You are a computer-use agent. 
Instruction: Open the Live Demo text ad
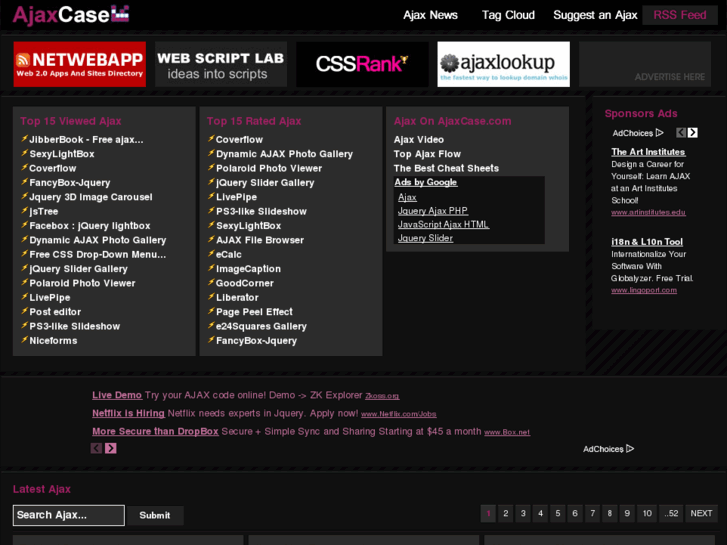point(117,395)
